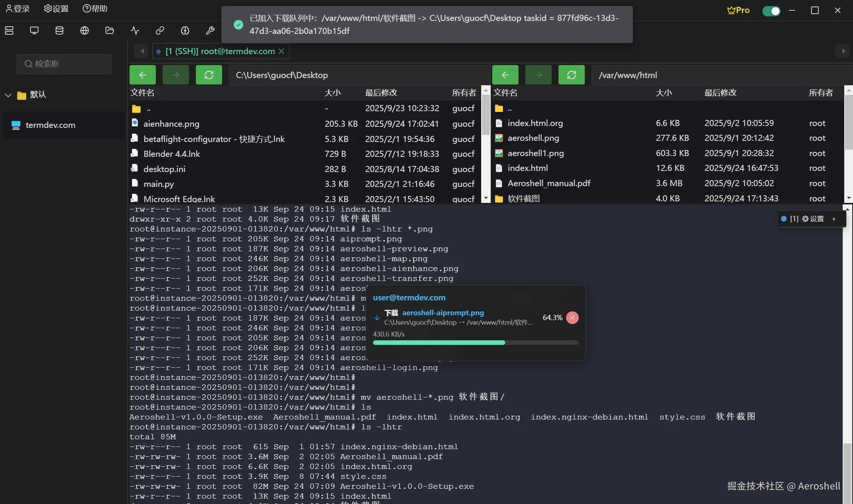
Task: Open the database toolbar icon
Action: point(59,30)
